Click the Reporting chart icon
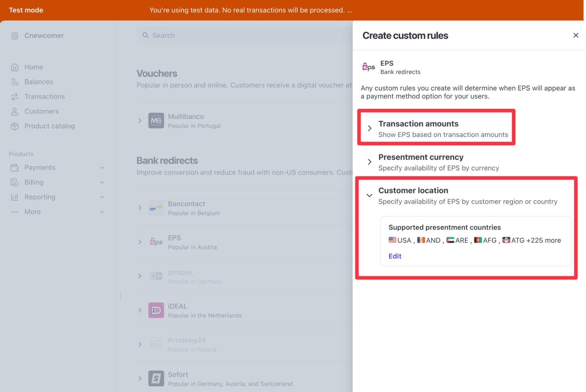This screenshot has width=586, height=392. point(15,197)
